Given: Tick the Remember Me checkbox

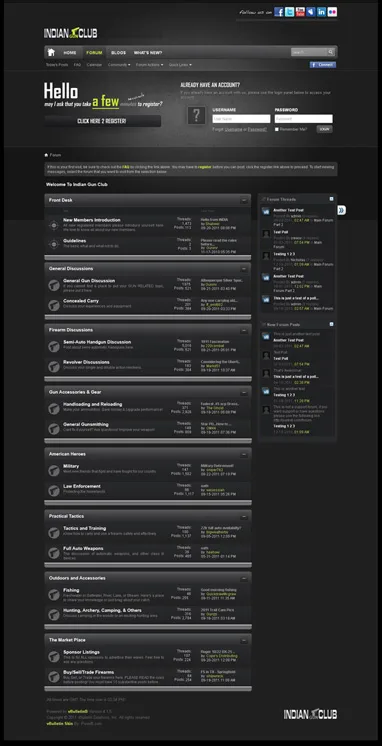Looking at the screenshot, I should [x=277, y=129].
